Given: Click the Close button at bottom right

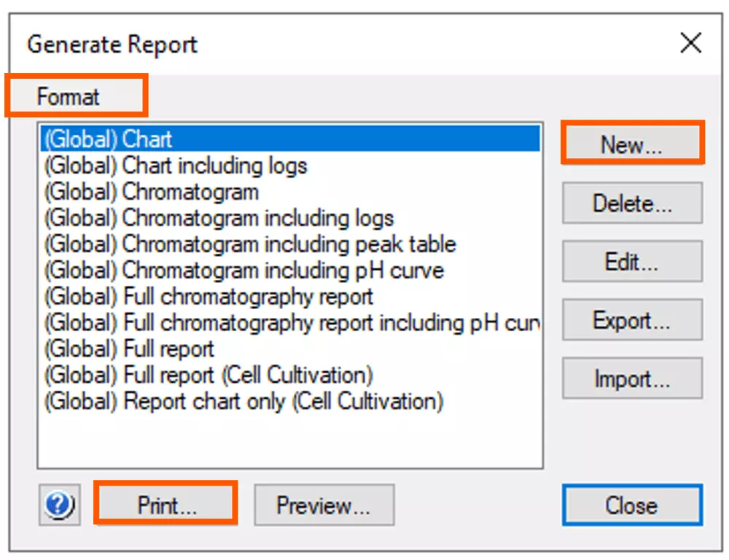Looking at the screenshot, I should tap(631, 505).
